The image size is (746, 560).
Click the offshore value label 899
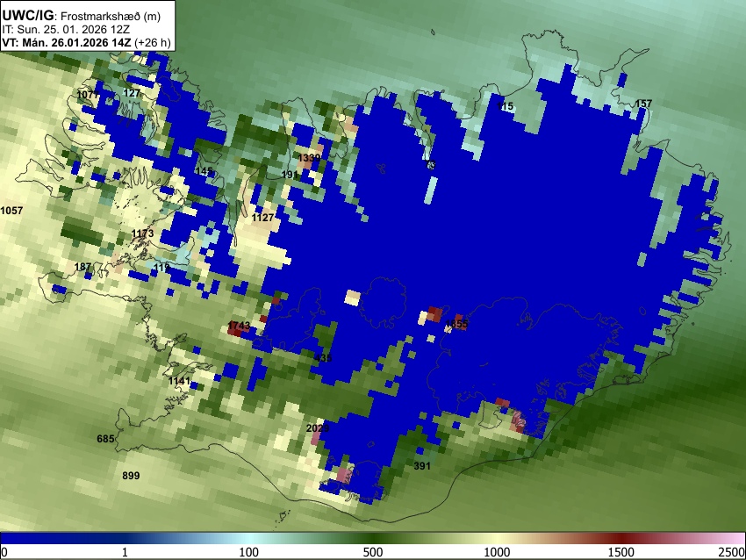(131, 476)
